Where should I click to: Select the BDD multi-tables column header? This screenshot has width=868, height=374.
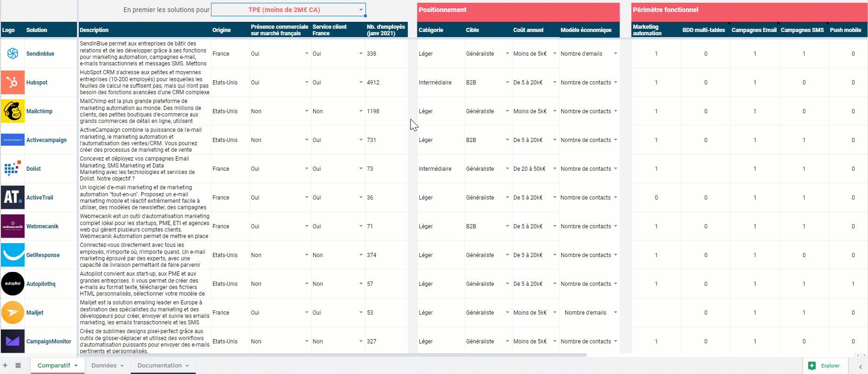[706, 30]
